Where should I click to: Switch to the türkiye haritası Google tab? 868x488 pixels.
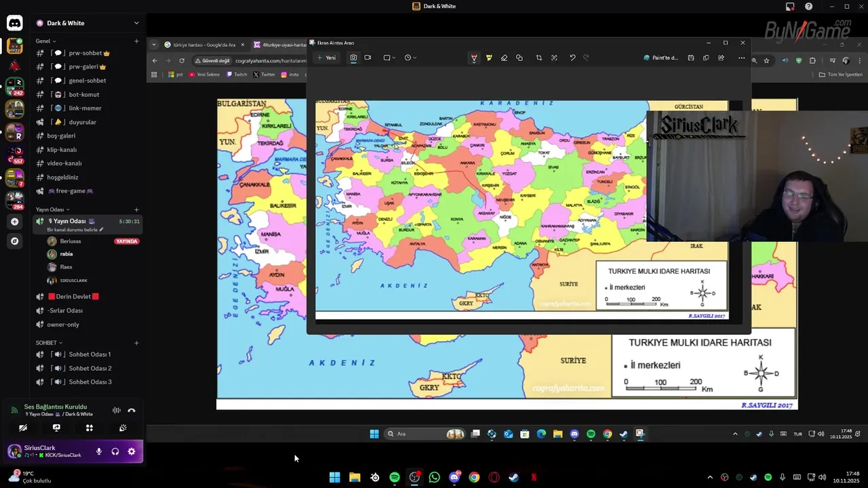click(x=203, y=45)
